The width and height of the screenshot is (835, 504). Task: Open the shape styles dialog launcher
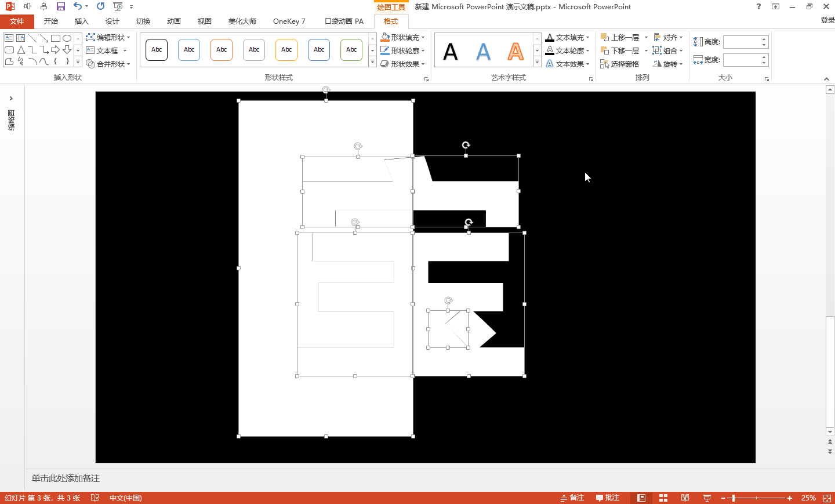pyautogui.click(x=426, y=79)
